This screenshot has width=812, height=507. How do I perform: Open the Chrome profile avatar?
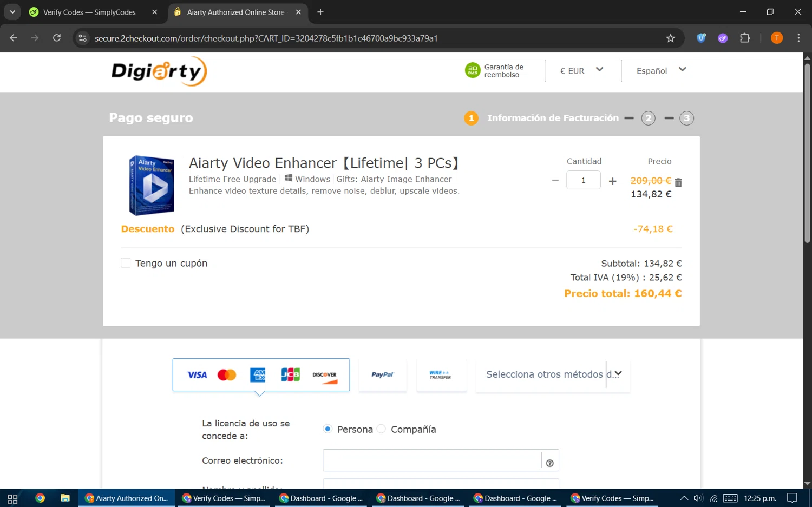(777, 38)
